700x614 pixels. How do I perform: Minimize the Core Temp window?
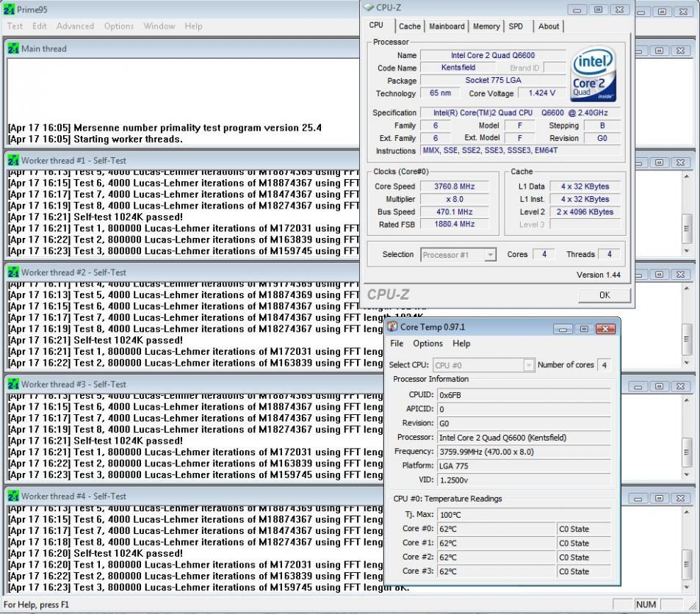click(x=563, y=329)
